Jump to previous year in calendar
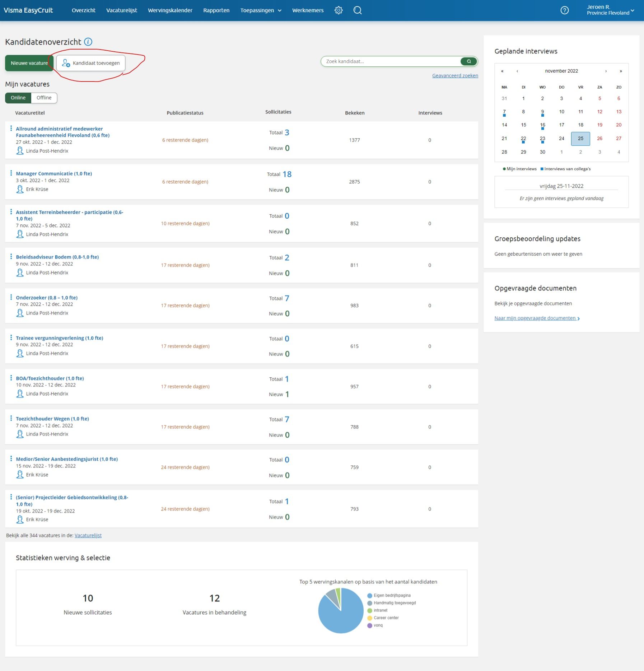644x671 pixels. tap(502, 71)
